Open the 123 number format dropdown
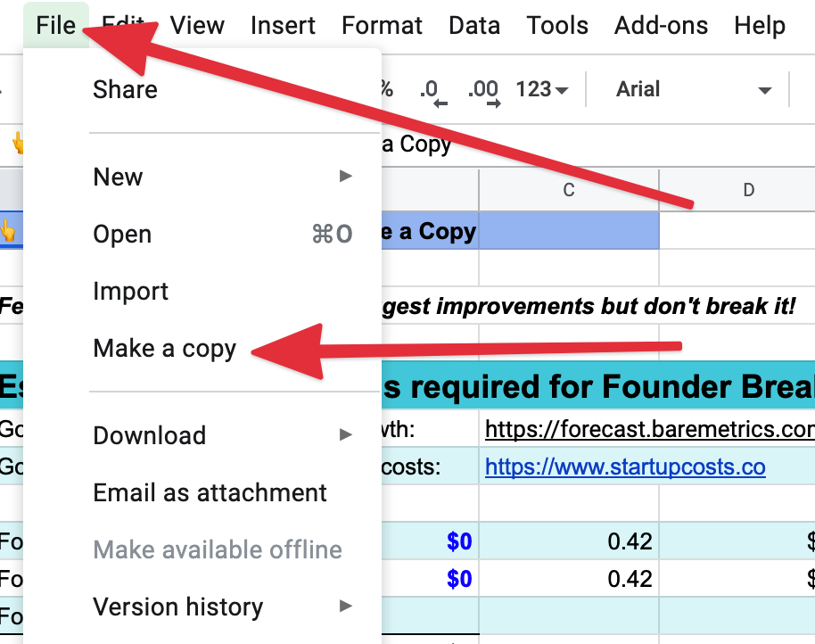The height and width of the screenshot is (644, 815). coord(542,90)
